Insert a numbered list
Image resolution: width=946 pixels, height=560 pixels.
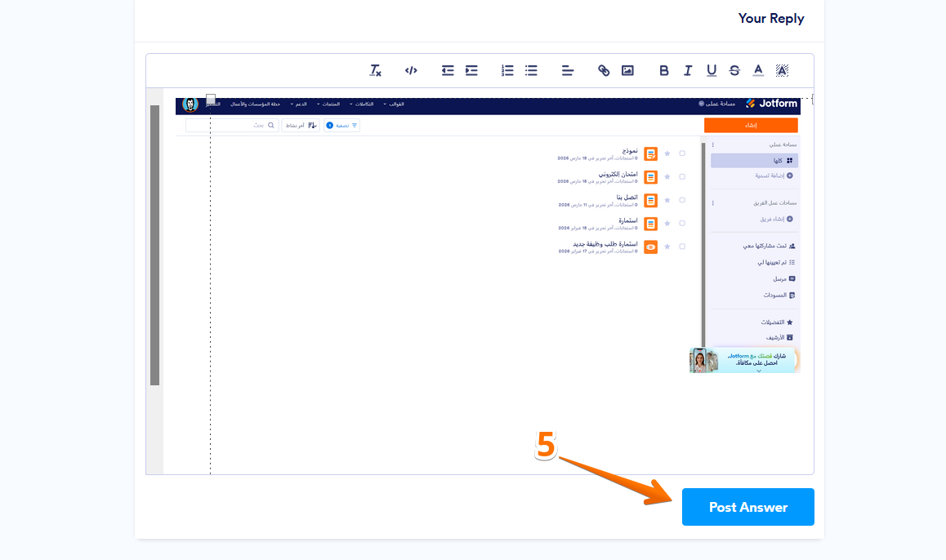coord(507,71)
